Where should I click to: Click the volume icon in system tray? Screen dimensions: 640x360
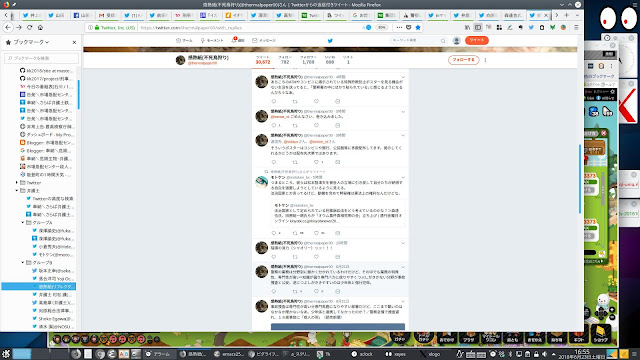pyautogui.click(x=544, y=354)
